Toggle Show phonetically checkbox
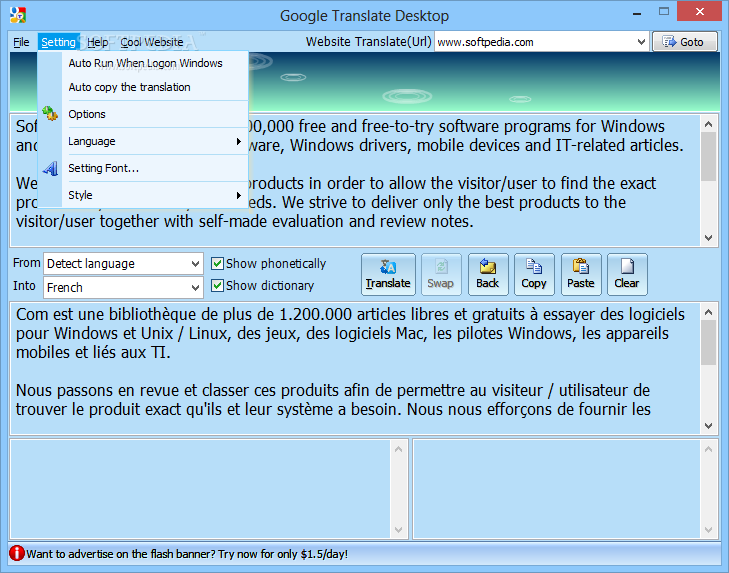Viewport: 729px width, 573px height. click(217, 264)
